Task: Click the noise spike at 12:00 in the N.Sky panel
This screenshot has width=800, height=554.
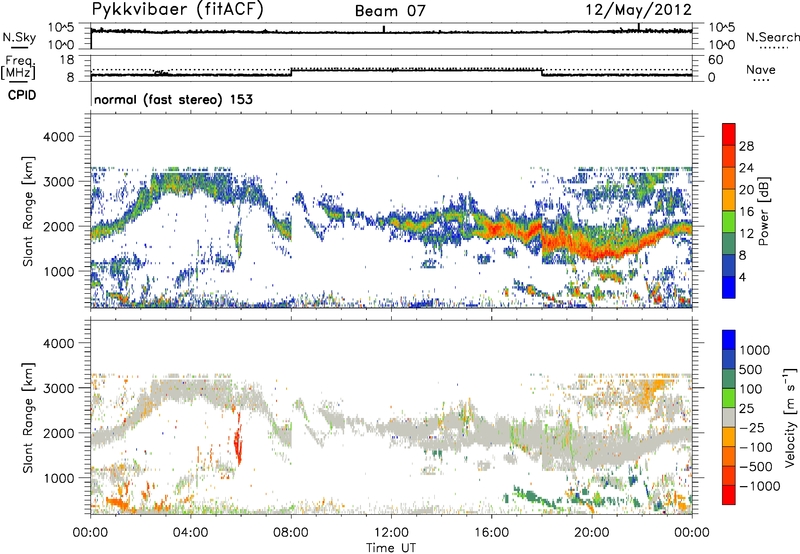Action: click(384, 29)
